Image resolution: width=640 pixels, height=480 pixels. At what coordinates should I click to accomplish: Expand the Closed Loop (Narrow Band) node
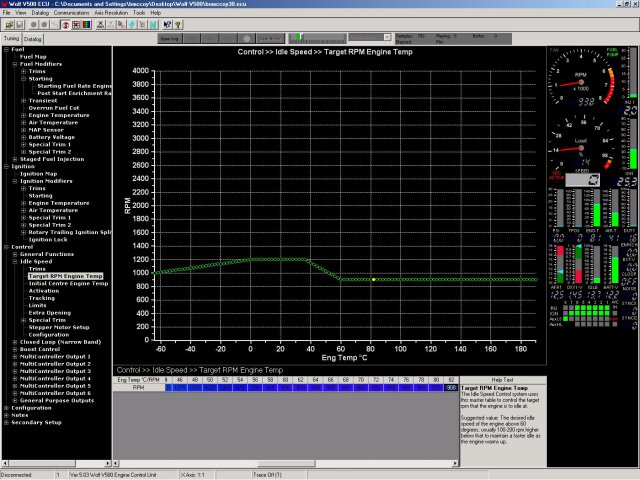(x=14, y=341)
